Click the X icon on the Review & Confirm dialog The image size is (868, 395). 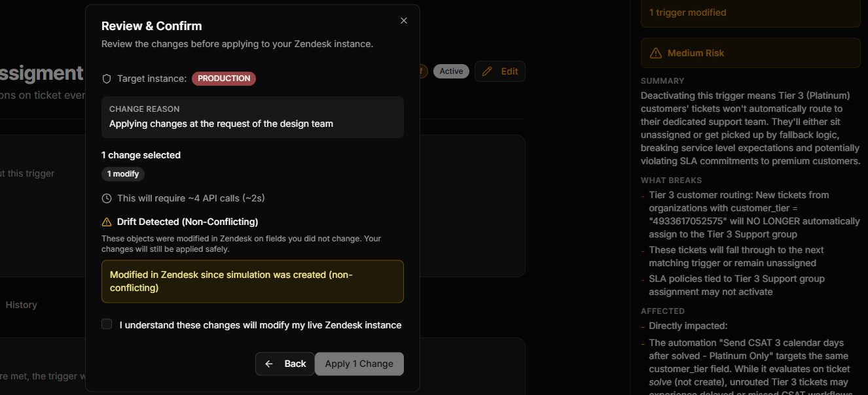pos(404,20)
